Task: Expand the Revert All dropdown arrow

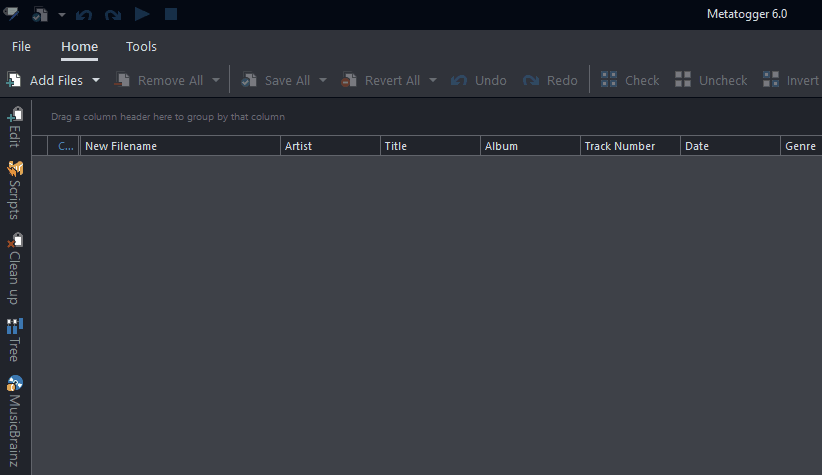Action: pos(433,80)
